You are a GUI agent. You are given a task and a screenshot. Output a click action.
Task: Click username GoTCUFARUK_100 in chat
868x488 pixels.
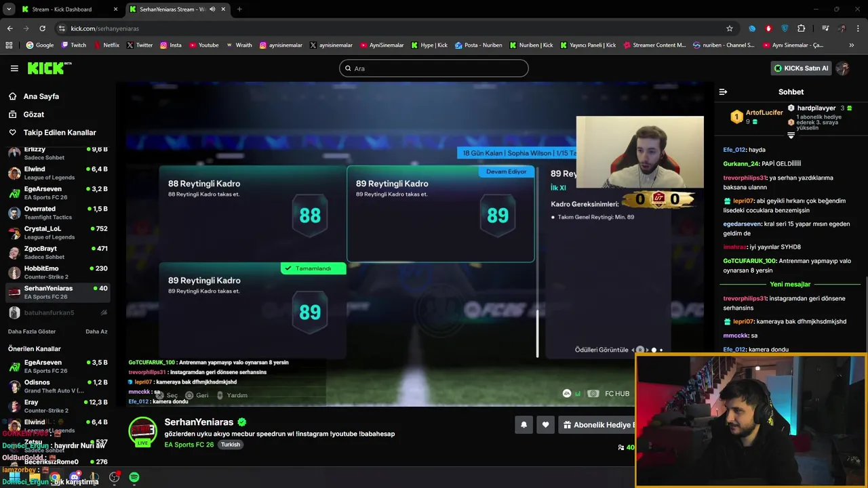(749, 261)
